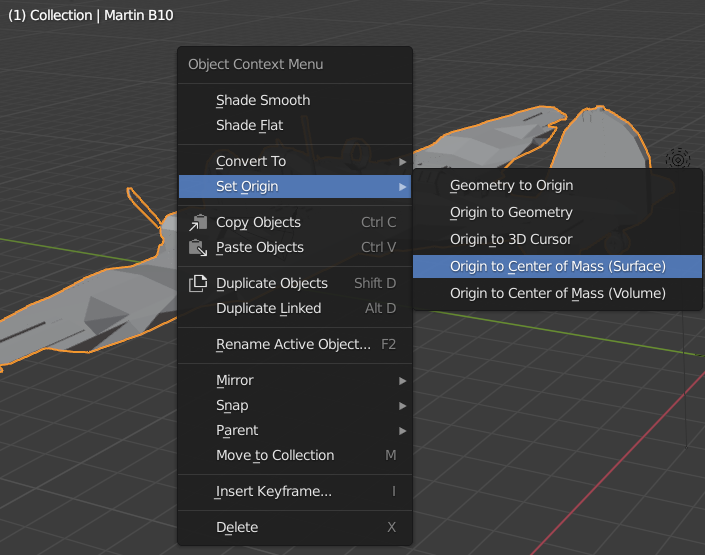Image resolution: width=705 pixels, height=555 pixels.
Task: Expand the Convert To submenu arrow
Action: coord(402,161)
